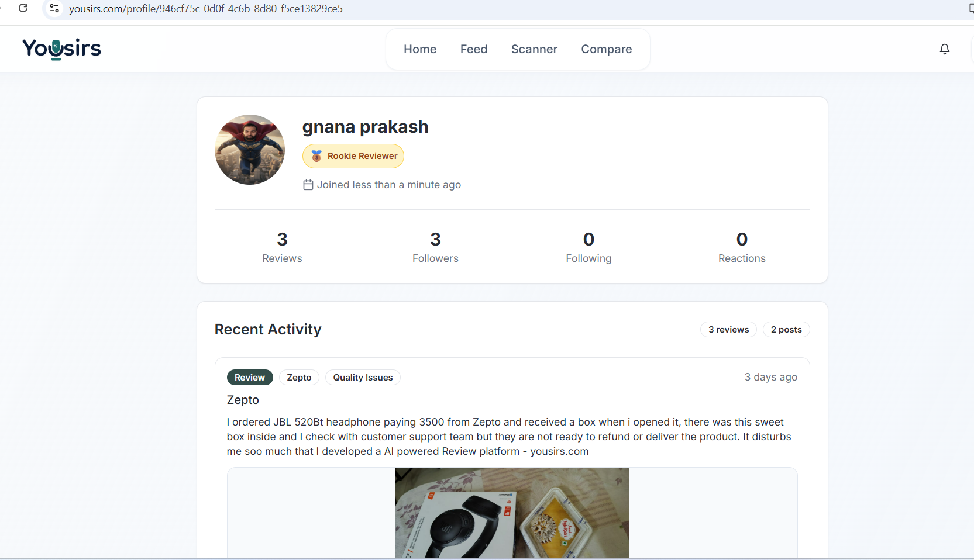974x560 pixels.
Task: Open the 3 Reviews stat
Action: 282,247
